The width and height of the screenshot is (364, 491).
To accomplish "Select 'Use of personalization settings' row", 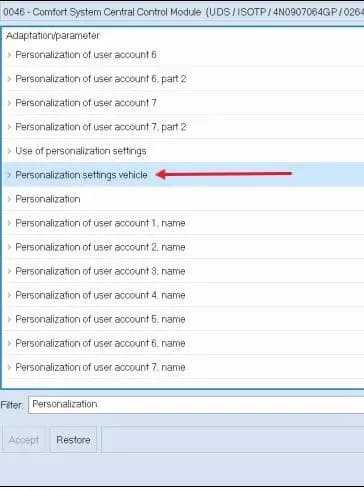I will [81, 151].
